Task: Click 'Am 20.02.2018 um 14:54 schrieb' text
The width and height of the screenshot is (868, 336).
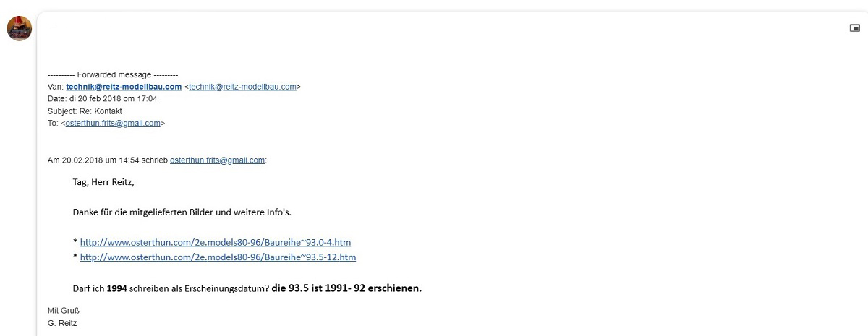Action: coord(107,160)
